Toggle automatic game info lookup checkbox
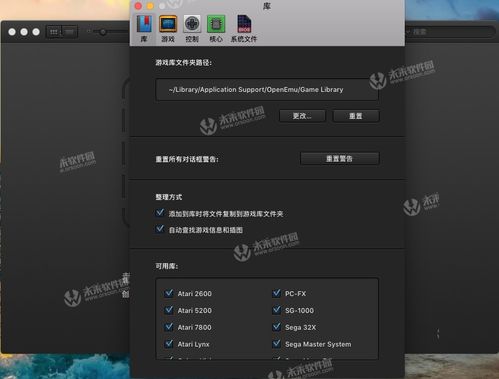Image resolution: width=499 pixels, height=379 pixels. [160, 229]
